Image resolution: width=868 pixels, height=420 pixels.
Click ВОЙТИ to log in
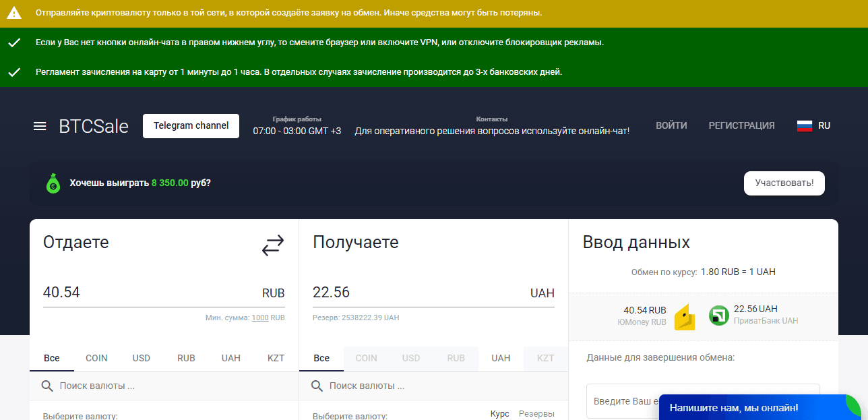(x=671, y=125)
